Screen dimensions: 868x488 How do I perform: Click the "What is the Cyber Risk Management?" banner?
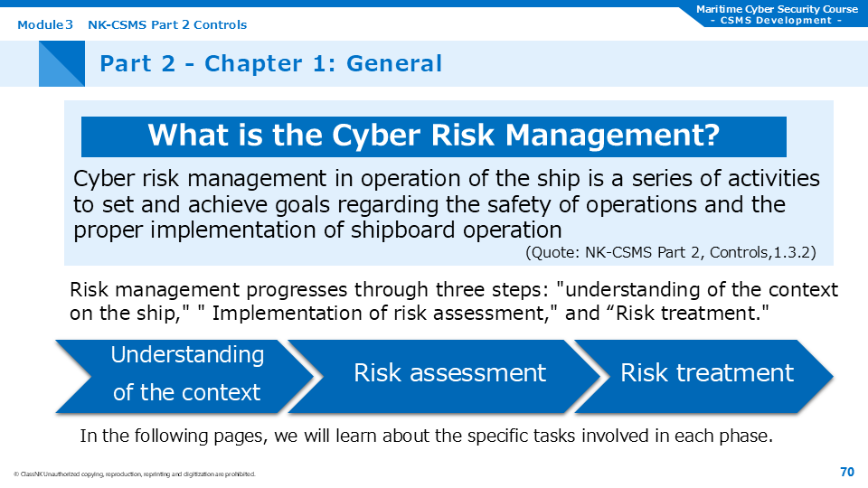click(x=433, y=136)
